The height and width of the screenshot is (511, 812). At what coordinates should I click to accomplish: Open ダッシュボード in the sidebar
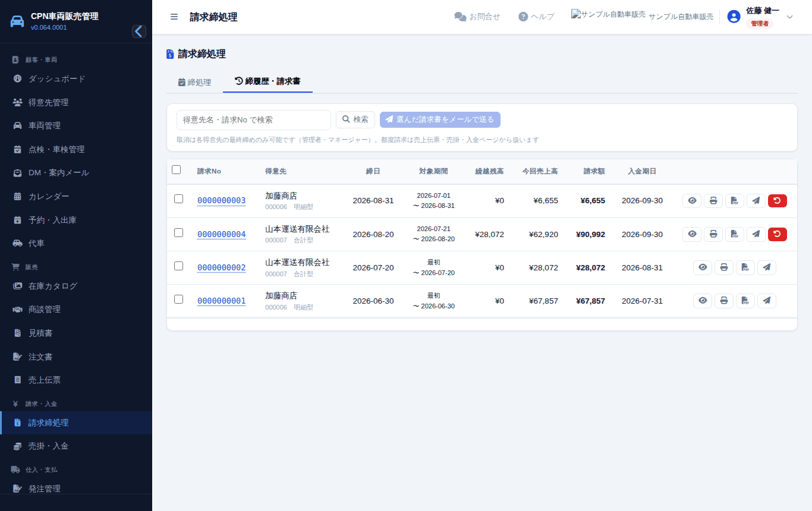tap(76, 78)
